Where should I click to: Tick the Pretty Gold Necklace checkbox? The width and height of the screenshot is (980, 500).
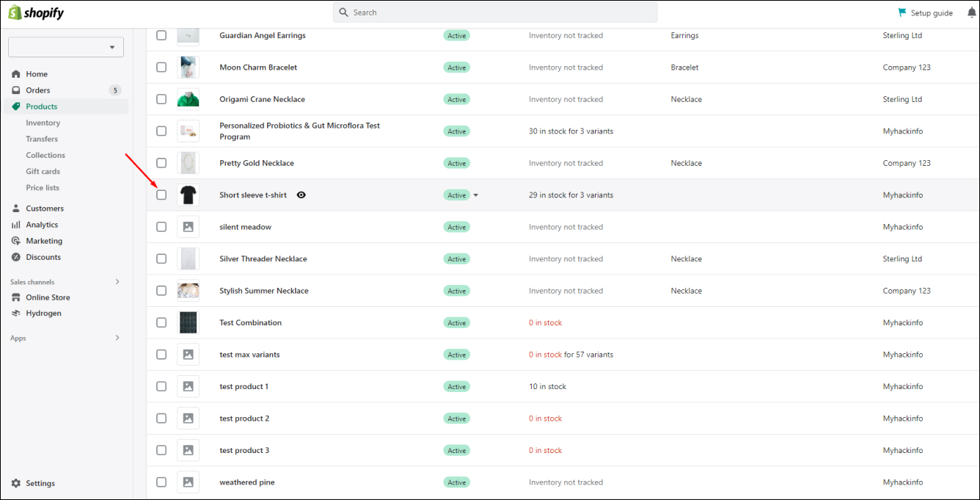[x=161, y=163]
